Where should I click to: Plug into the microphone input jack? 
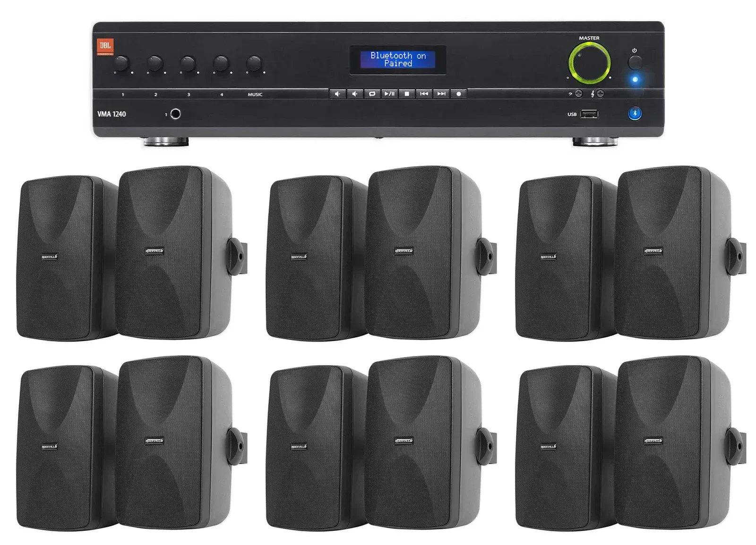tap(175, 114)
